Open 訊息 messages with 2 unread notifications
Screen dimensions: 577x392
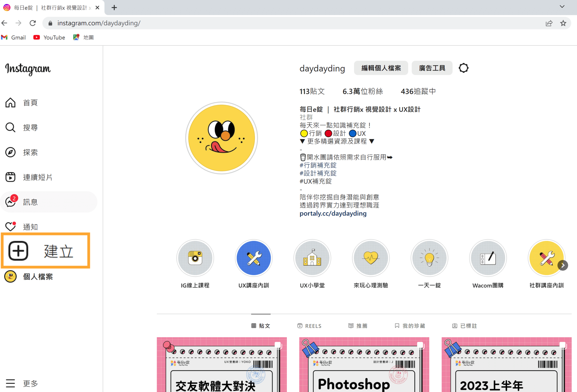[10, 202]
